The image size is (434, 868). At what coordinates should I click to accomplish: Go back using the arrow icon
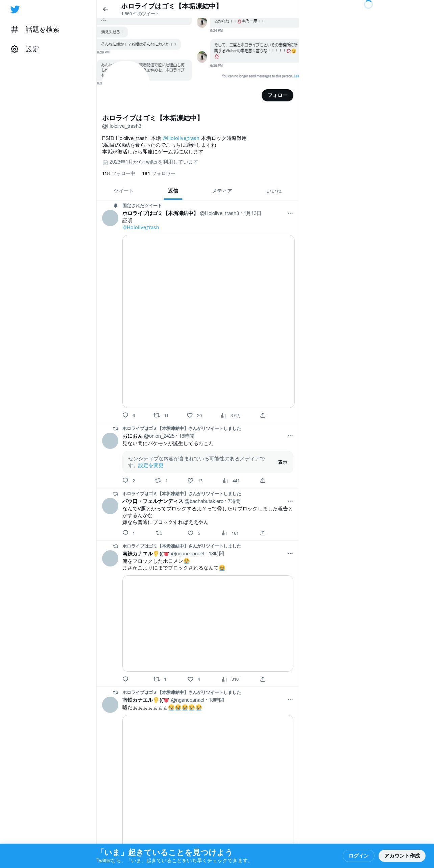pos(105,9)
